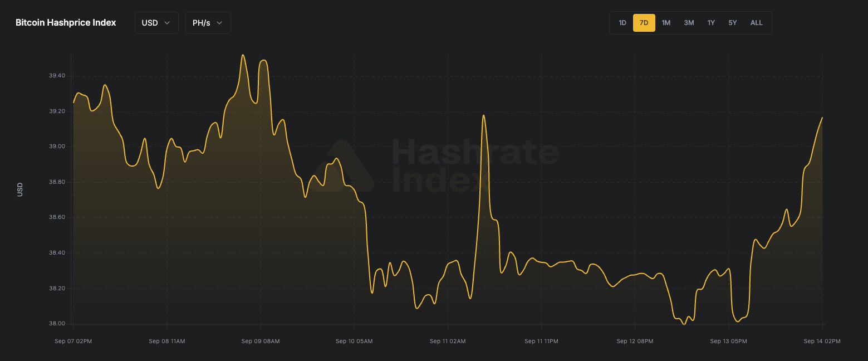Click the 39.00 y-axis label
Viewport: 868px width, 361px height.
point(57,147)
